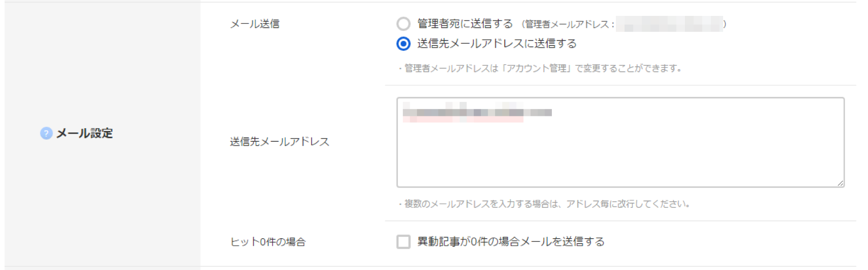This screenshot has width=868, height=270.
Task: Click the empty lower area of the address textarea
Action: coord(620,157)
